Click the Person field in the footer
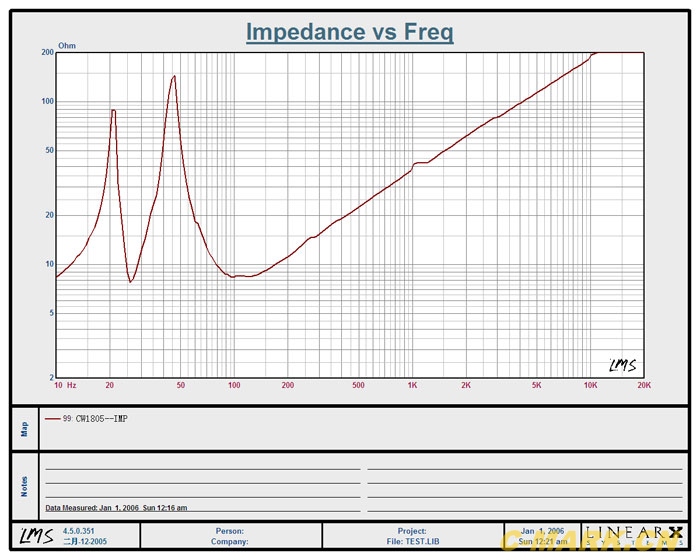The width and height of the screenshot is (700, 560). [x=230, y=531]
